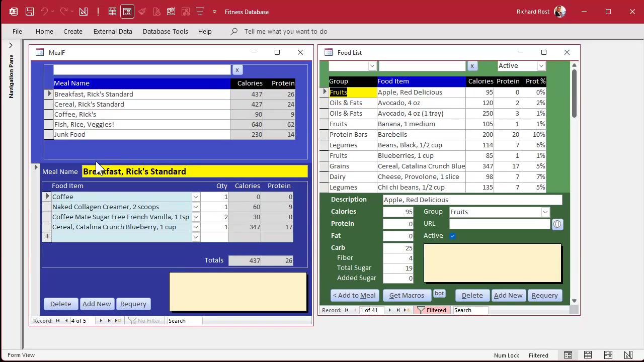644x362 pixels.
Task: Open the File menu
Action: point(17,31)
